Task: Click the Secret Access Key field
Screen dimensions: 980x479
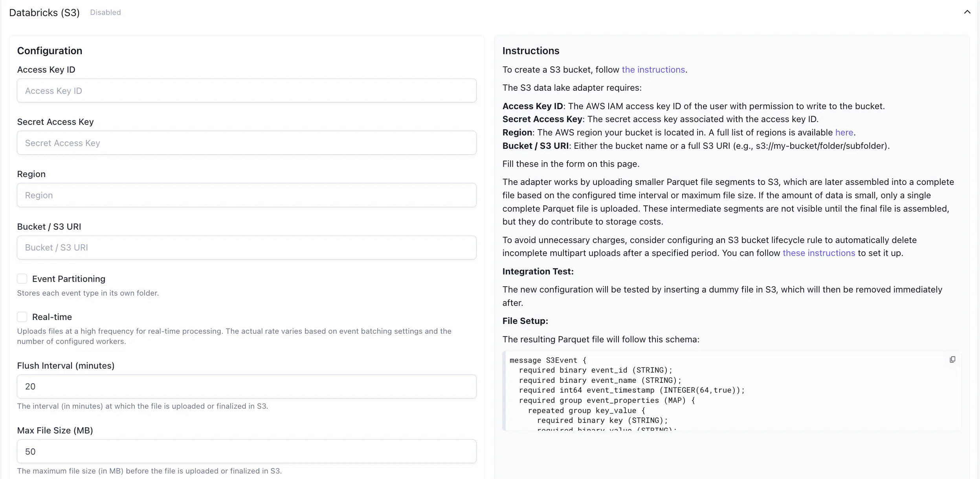Action: (246, 143)
